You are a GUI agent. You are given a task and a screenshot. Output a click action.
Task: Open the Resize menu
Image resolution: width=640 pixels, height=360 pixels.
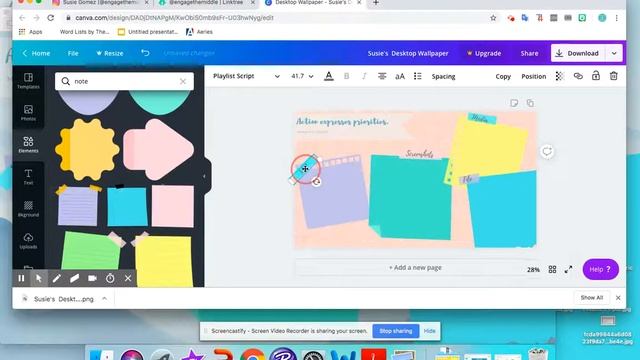[x=109, y=53]
